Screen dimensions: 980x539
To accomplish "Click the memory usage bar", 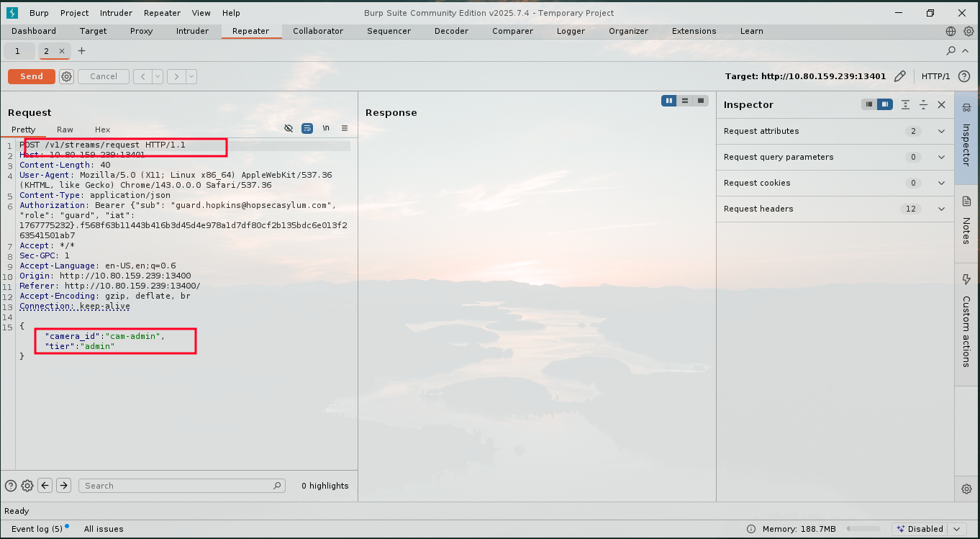I will [863, 529].
